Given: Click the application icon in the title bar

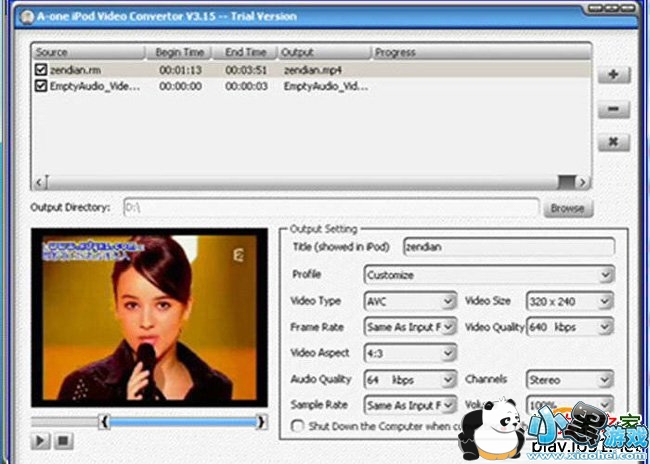Looking at the screenshot, I should [27, 17].
